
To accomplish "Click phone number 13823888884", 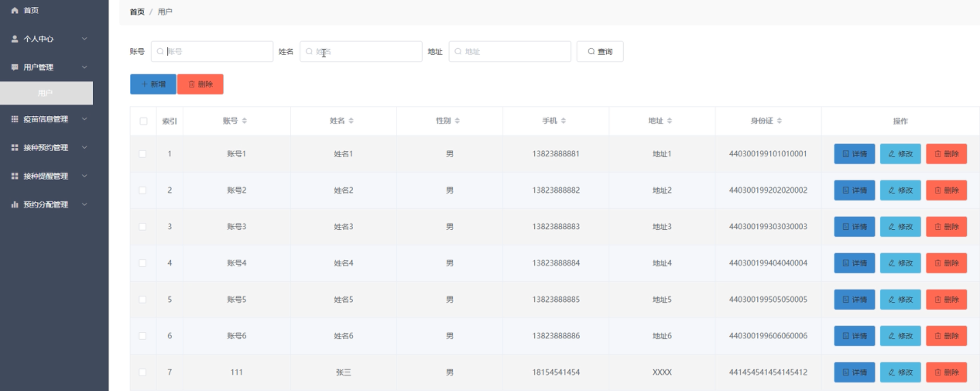I will tap(556, 263).
